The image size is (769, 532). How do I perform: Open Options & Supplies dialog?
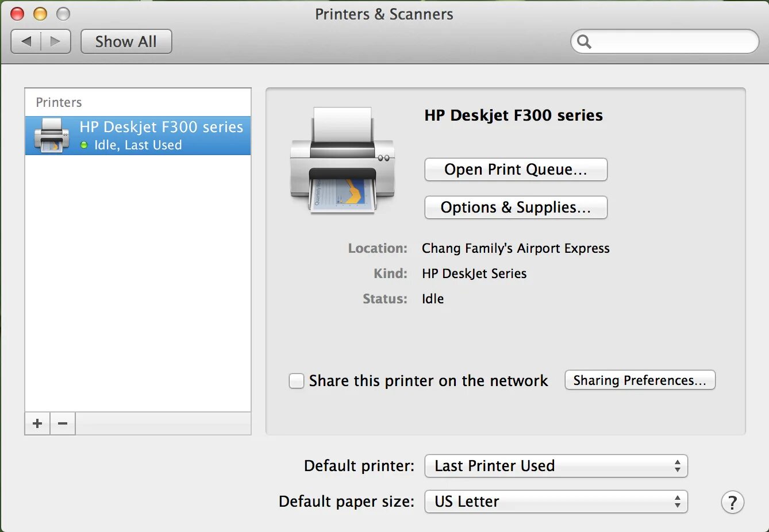[x=516, y=207]
